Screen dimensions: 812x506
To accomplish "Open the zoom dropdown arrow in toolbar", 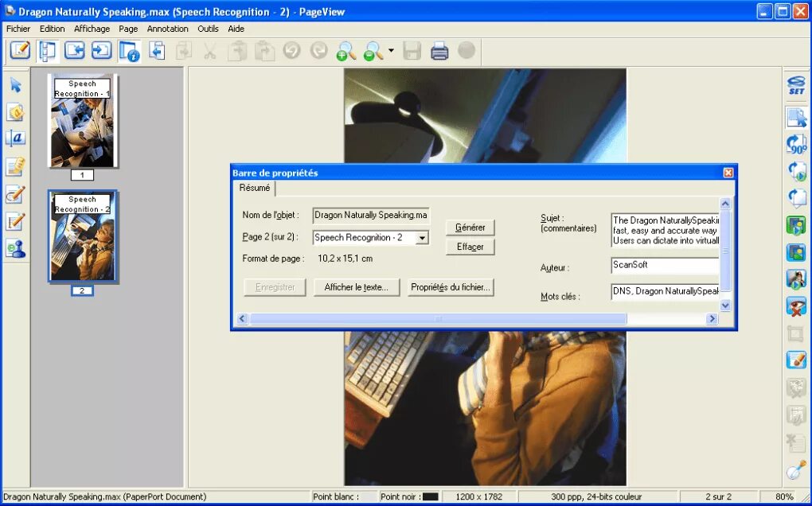I will 391,51.
